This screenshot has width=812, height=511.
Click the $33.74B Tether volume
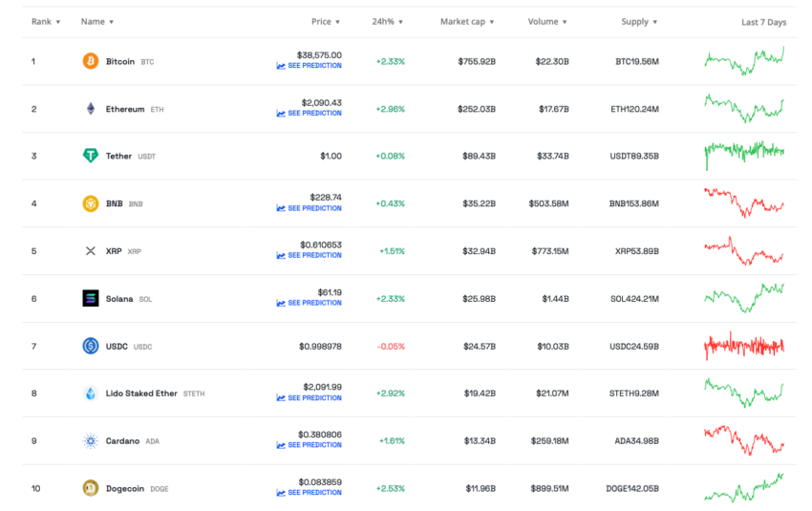tap(552, 156)
